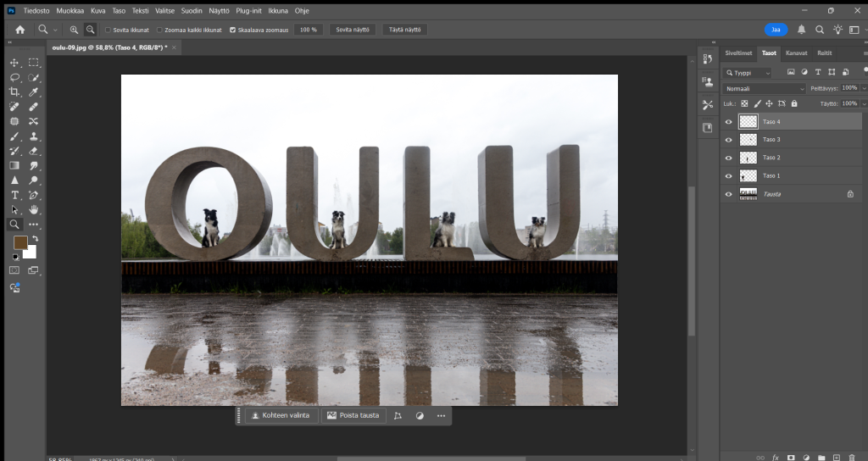The height and width of the screenshot is (461, 868).
Task: Open the Normaali blend mode dropdown
Action: 765,88
